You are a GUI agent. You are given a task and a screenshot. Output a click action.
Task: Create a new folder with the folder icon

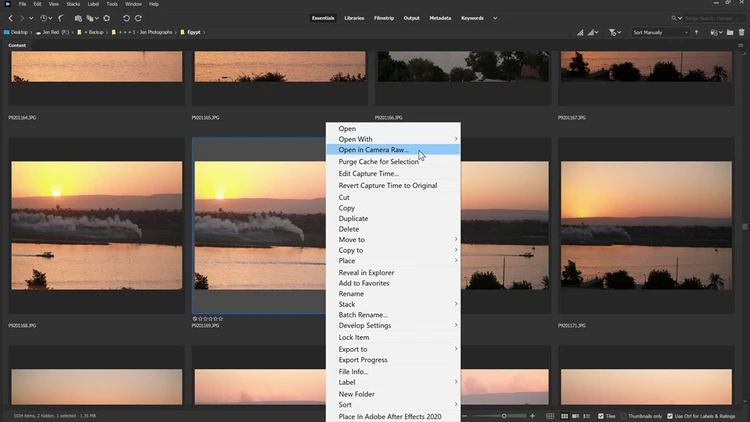click(730, 33)
